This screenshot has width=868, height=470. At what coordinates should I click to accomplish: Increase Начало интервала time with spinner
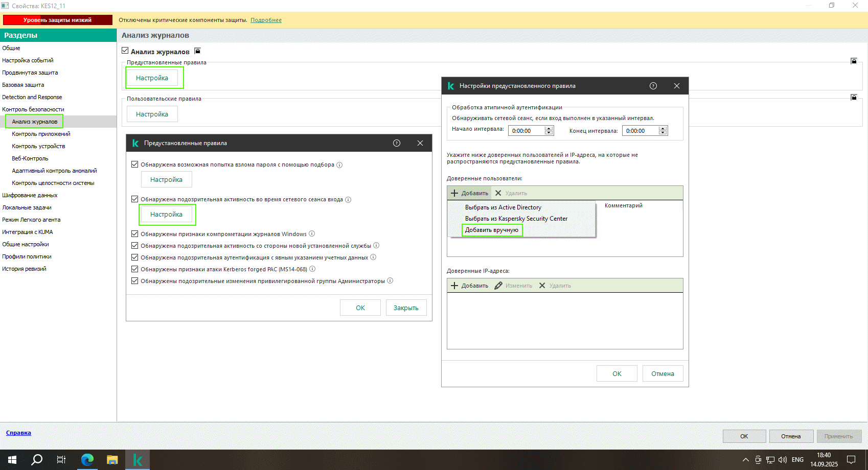pos(549,129)
